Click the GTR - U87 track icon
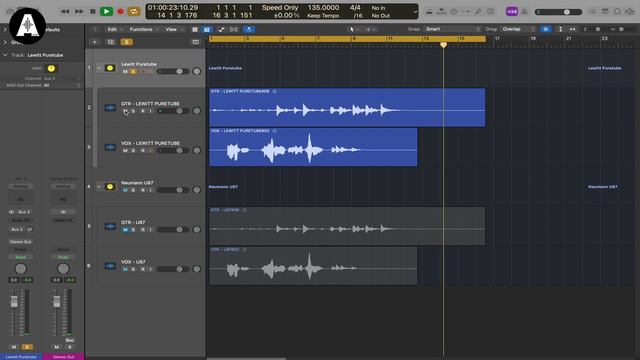This screenshot has width=640, height=360. click(x=110, y=226)
